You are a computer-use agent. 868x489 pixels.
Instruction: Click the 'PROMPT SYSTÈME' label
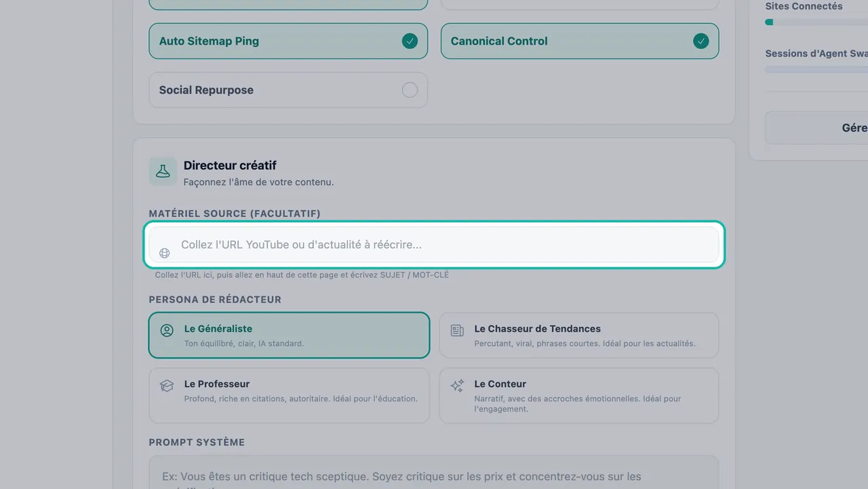coord(197,442)
